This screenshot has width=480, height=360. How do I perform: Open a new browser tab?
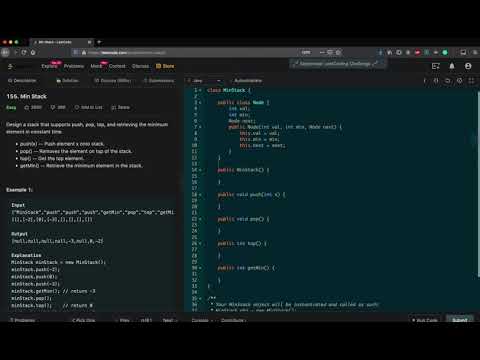point(99,42)
